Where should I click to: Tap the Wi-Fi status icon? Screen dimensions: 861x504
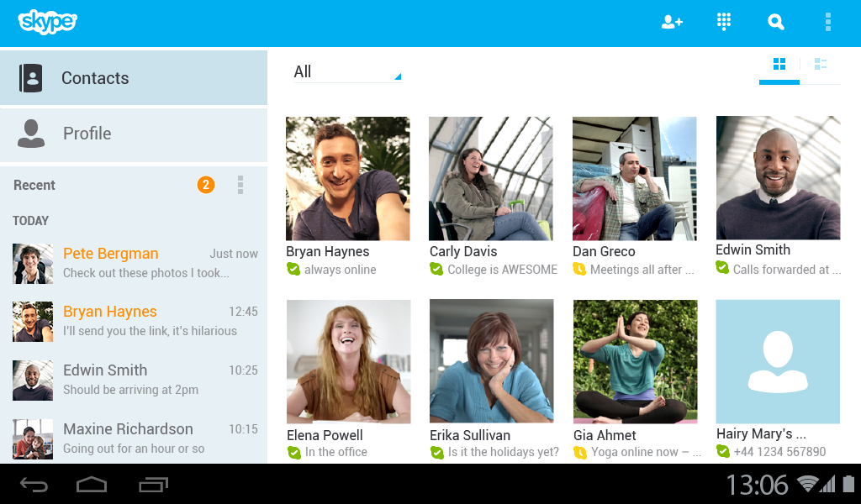tap(808, 484)
